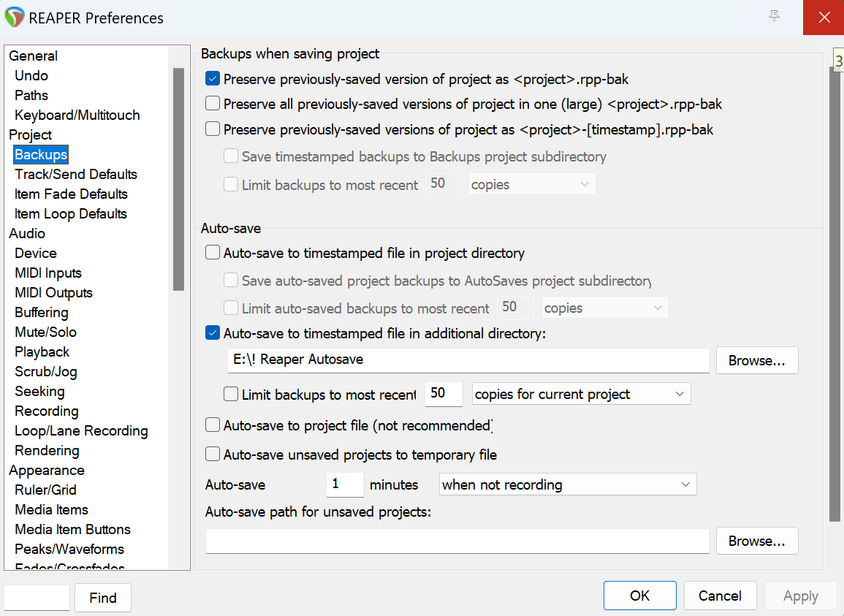Image resolution: width=844 pixels, height=616 pixels.
Task: Open Track/Send Defaults settings
Action: (x=75, y=174)
